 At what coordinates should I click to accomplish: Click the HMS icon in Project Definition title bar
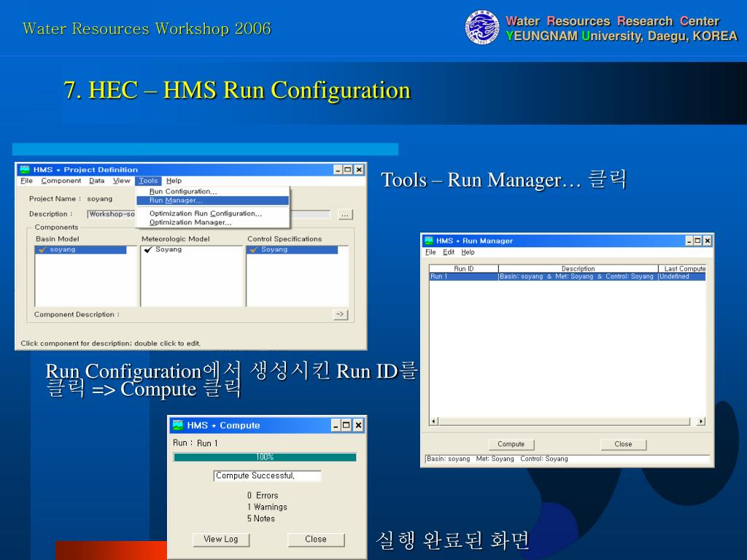point(25,169)
